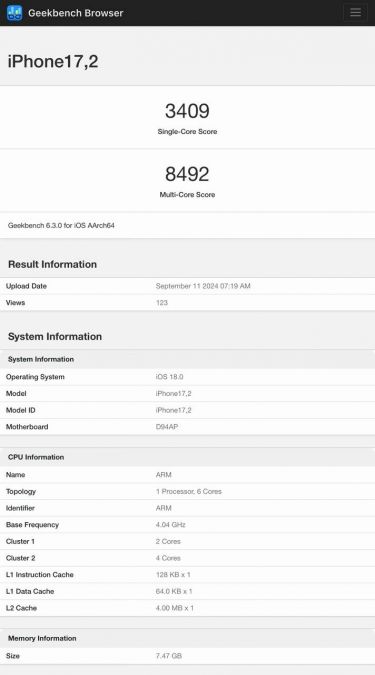Select the CPU Information table header

click(x=187, y=457)
